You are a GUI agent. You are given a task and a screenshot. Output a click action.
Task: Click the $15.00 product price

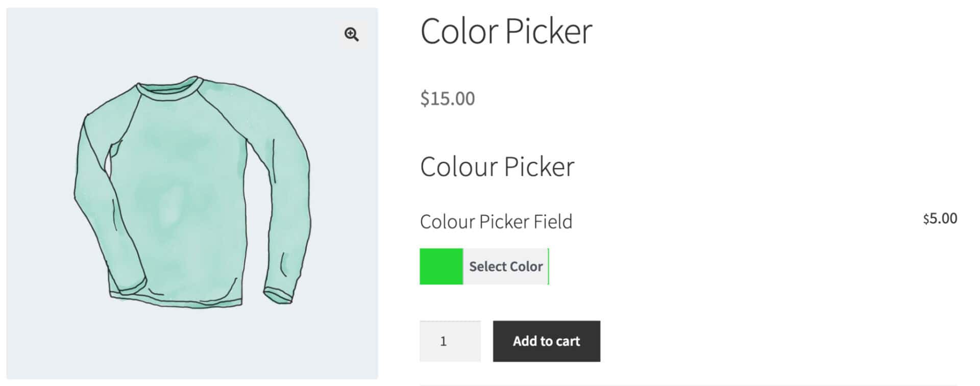pyautogui.click(x=447, y=97)
